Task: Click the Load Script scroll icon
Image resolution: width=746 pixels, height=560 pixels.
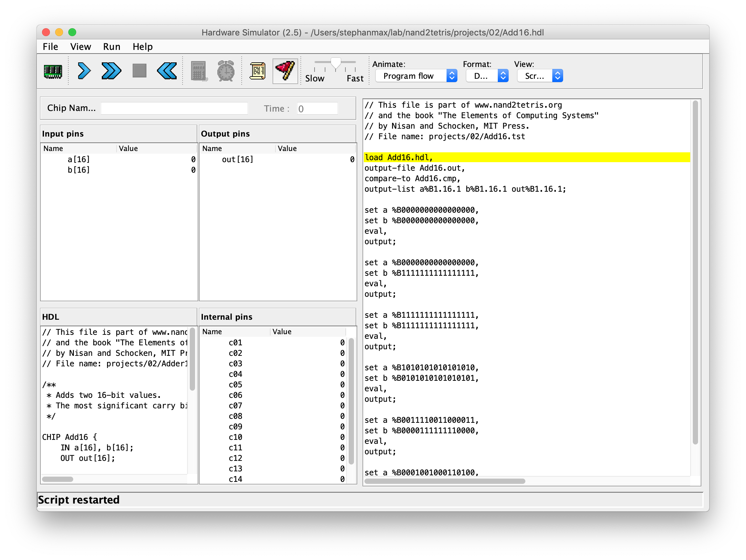Action: 257,71
